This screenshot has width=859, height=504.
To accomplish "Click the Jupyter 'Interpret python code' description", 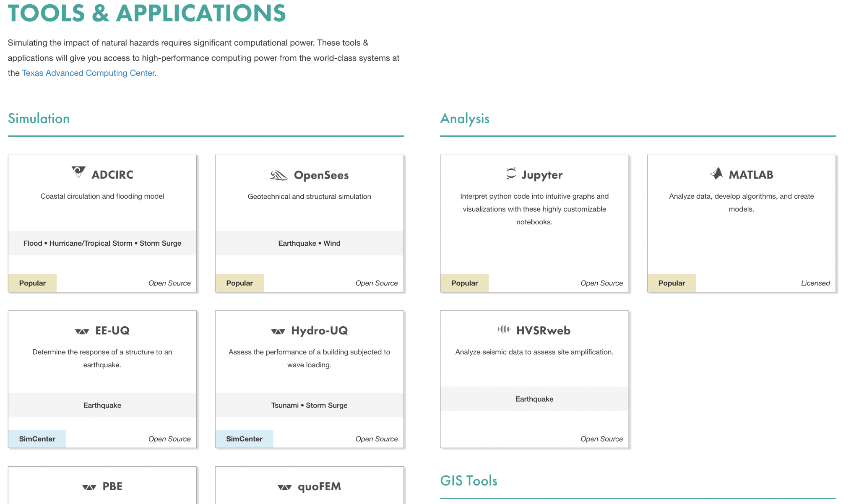I will 534,209.
